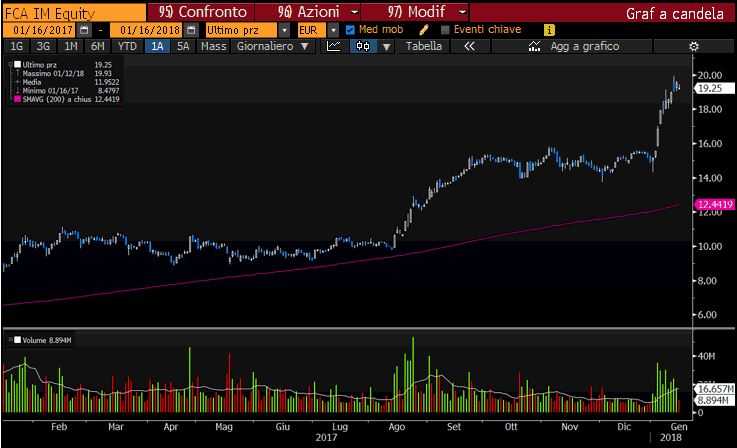Click the magenta 12.4419 price label
Viewport: 737px width, 448px height.
[715, 204]
